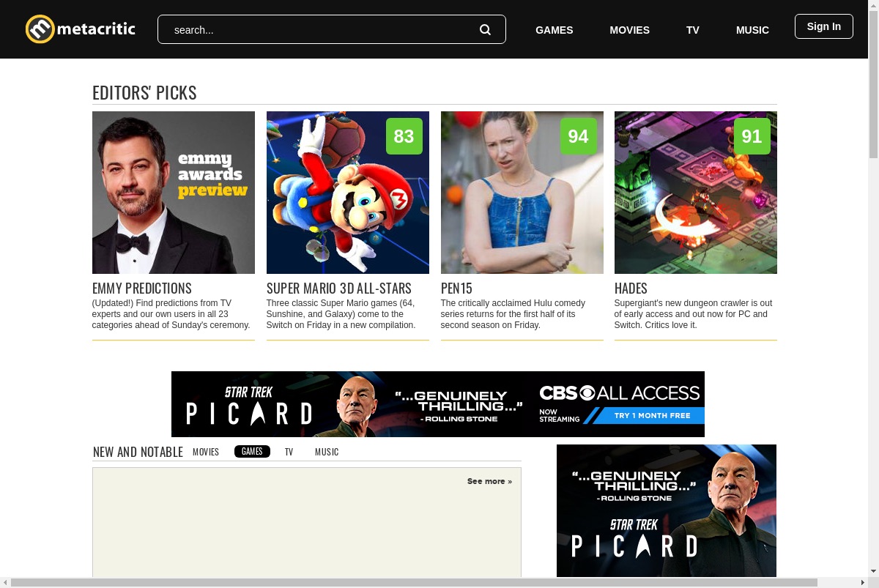
Task: Open the TV navigation menu
Action: click(x=693, y=30)
